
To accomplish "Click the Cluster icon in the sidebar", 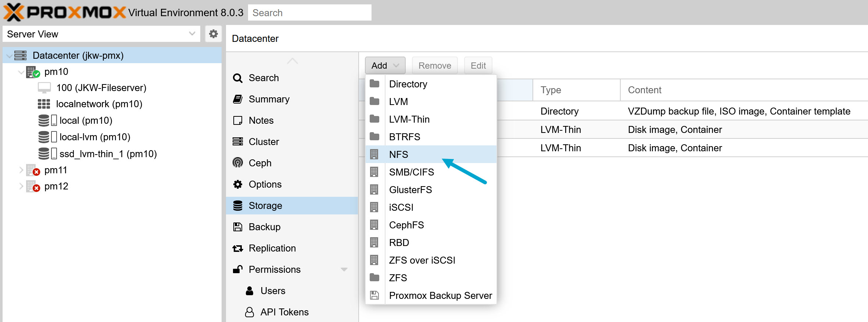I will [x=238, y=142].
